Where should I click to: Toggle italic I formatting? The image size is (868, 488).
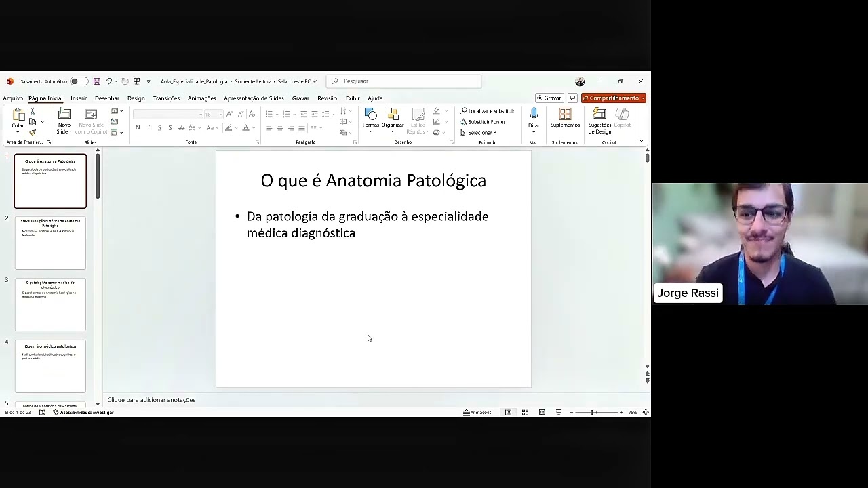[x=149, y=128]
